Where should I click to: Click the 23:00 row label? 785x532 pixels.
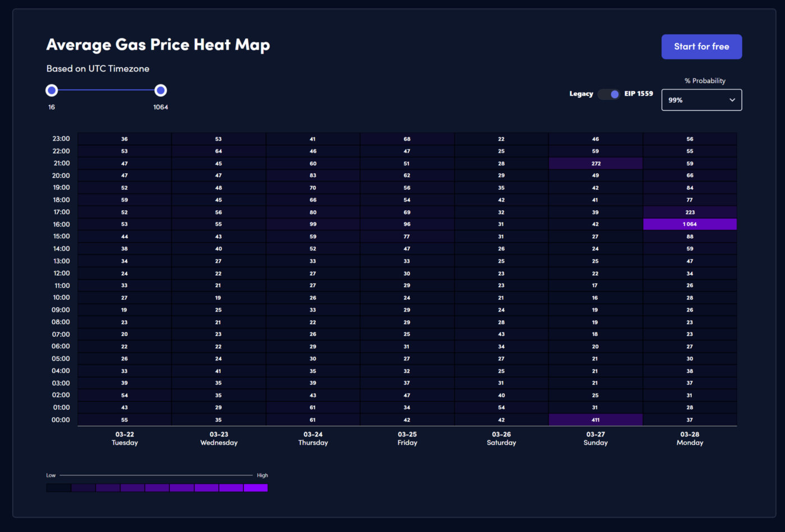(61, 138)
